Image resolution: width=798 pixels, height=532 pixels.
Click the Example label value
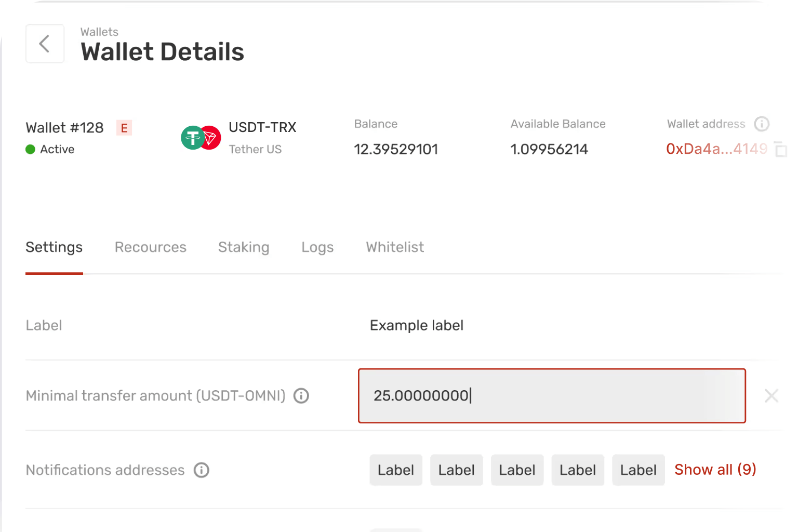tap(416, 326)
